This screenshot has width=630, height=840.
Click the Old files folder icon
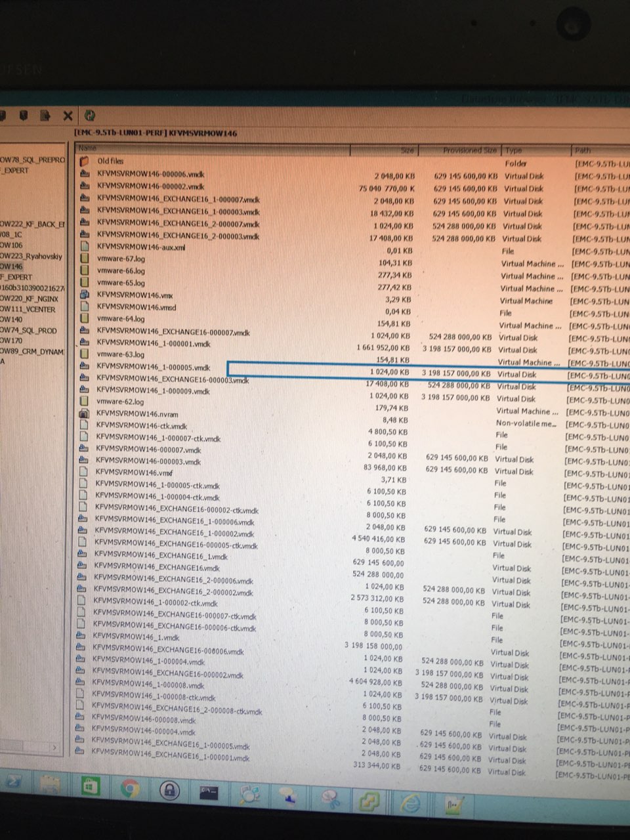[x=84, y=161]
